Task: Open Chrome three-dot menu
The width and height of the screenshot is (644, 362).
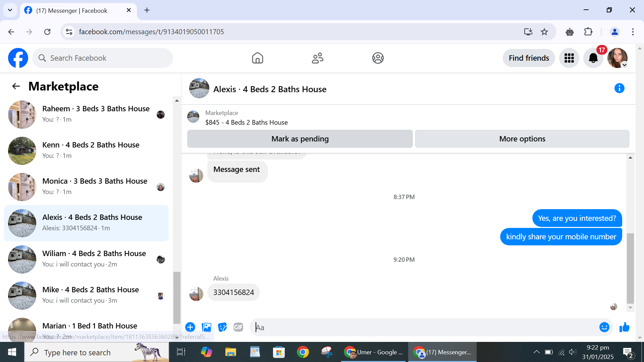Action: coord(633,32)
